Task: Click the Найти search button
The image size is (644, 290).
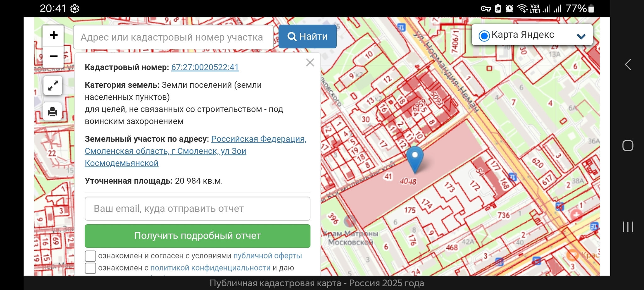Action: 308,36
